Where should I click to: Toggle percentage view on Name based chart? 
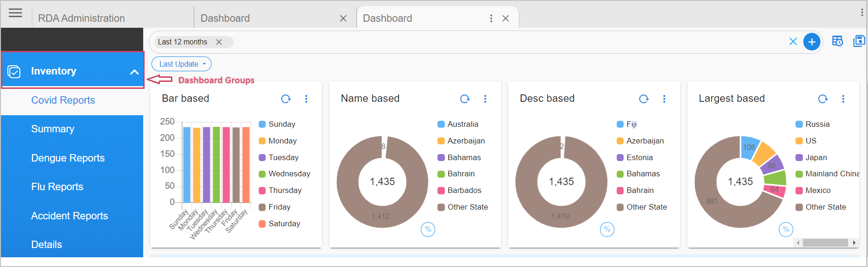(x=428, y=230)
